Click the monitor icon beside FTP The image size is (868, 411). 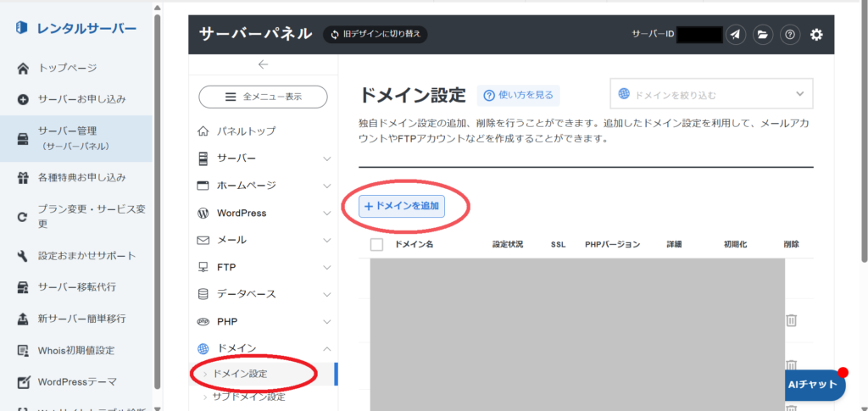click(203, 267)
